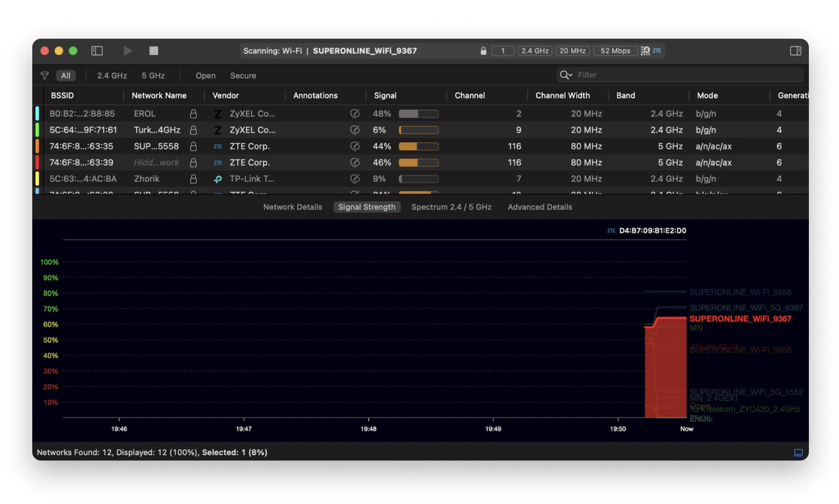Sort by Channel column header
This screenshot has width=839, height=504.
coord(470,95)
